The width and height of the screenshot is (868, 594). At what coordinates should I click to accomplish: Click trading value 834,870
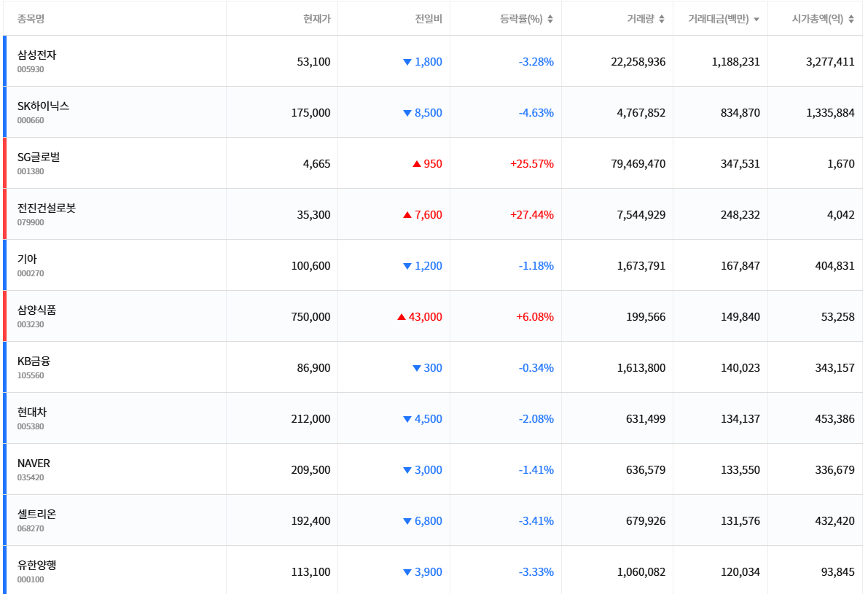[x=740, y=112]
